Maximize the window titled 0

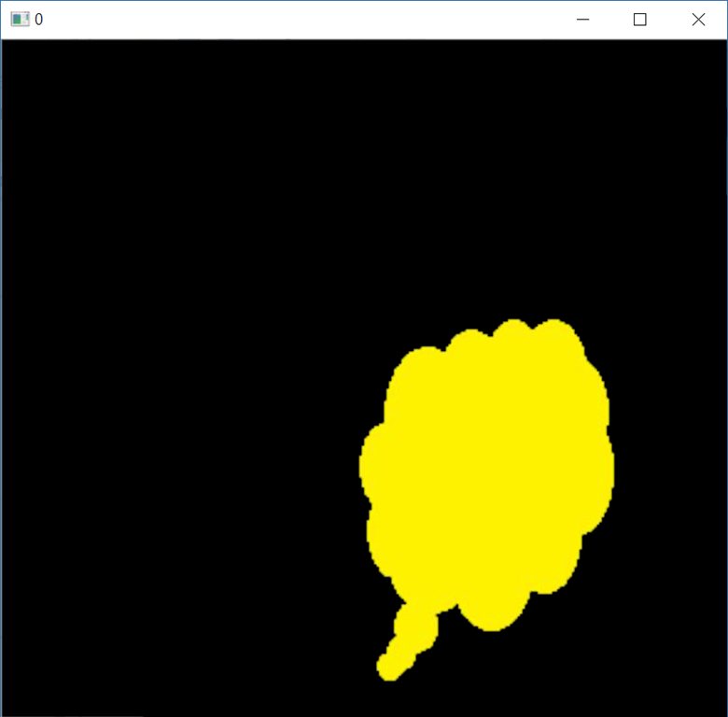point(639,20)
